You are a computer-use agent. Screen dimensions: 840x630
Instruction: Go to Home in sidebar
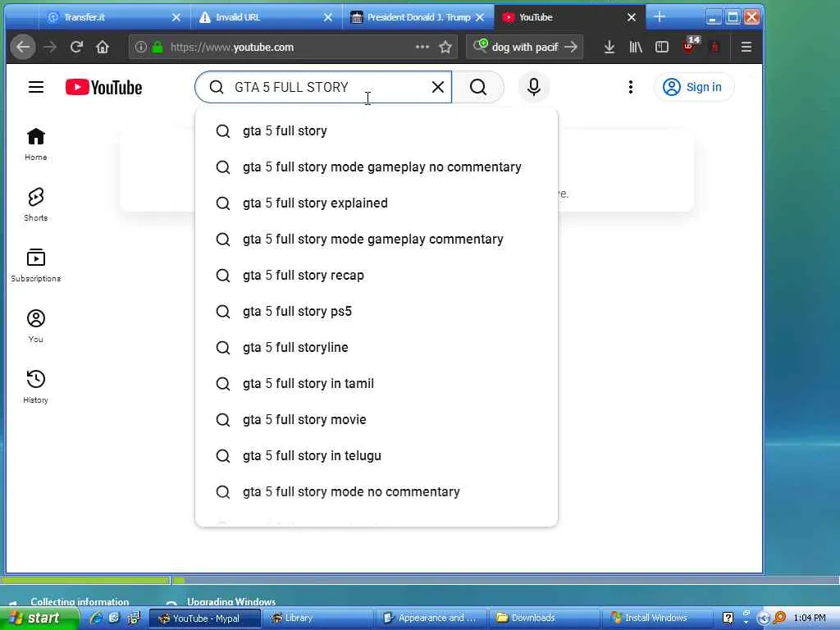[x=36, y=144]
